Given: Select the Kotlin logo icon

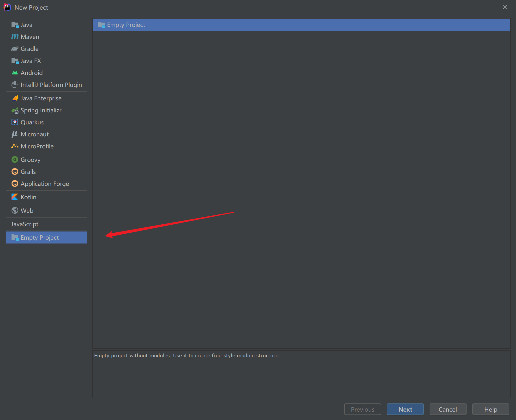Looking at the screenshot, I should click(15, 197).
